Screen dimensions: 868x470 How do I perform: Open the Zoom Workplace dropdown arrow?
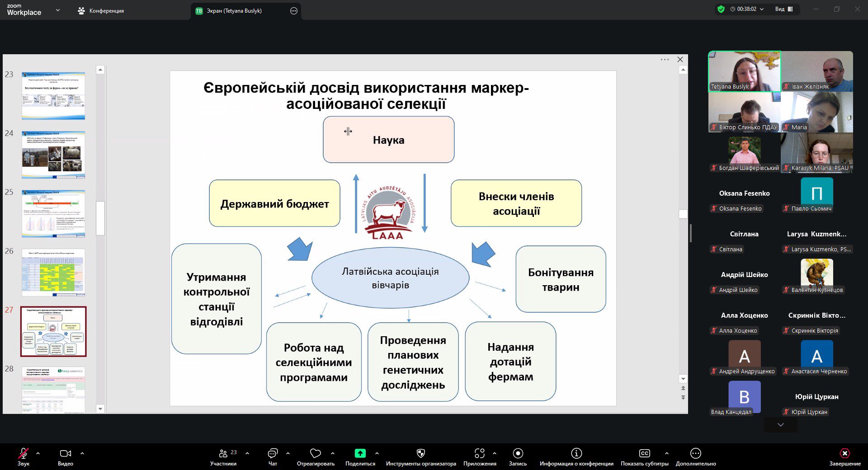(57, 10)
